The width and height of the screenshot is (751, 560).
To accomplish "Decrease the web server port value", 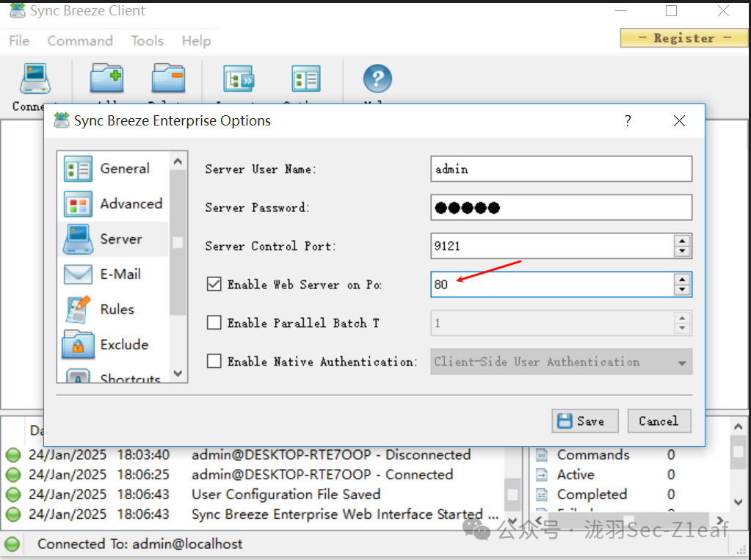I will tap(682, 290).
